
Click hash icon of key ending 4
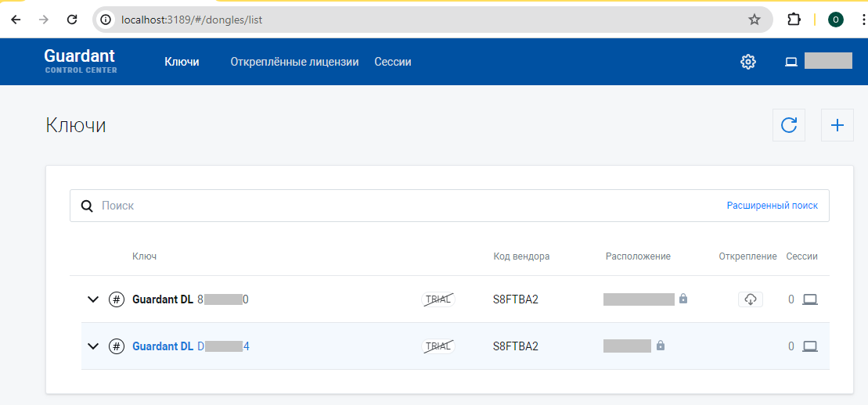pos(117,346)
